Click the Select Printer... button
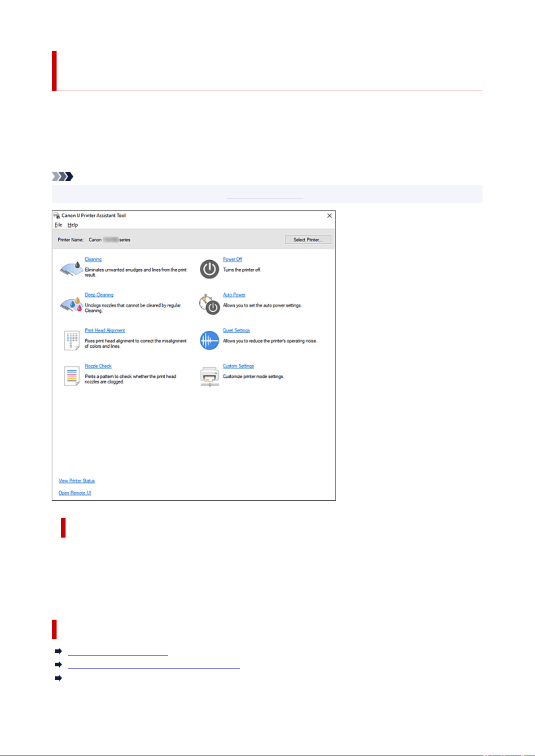Image resolution: width=535 pixels, height=756 pixels. 308,240
